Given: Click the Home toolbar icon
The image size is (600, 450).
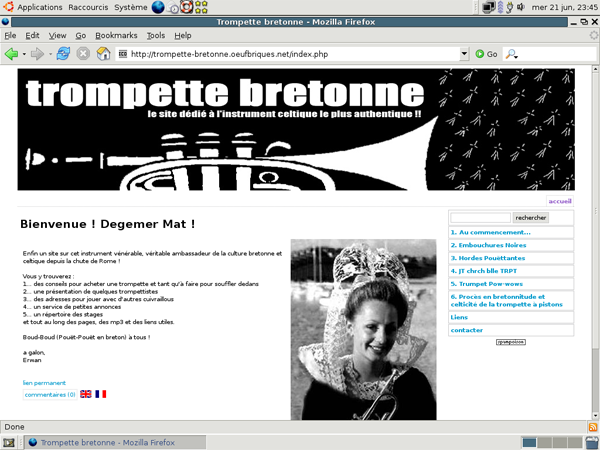Looking at the screenshot, I should [103, 53].
